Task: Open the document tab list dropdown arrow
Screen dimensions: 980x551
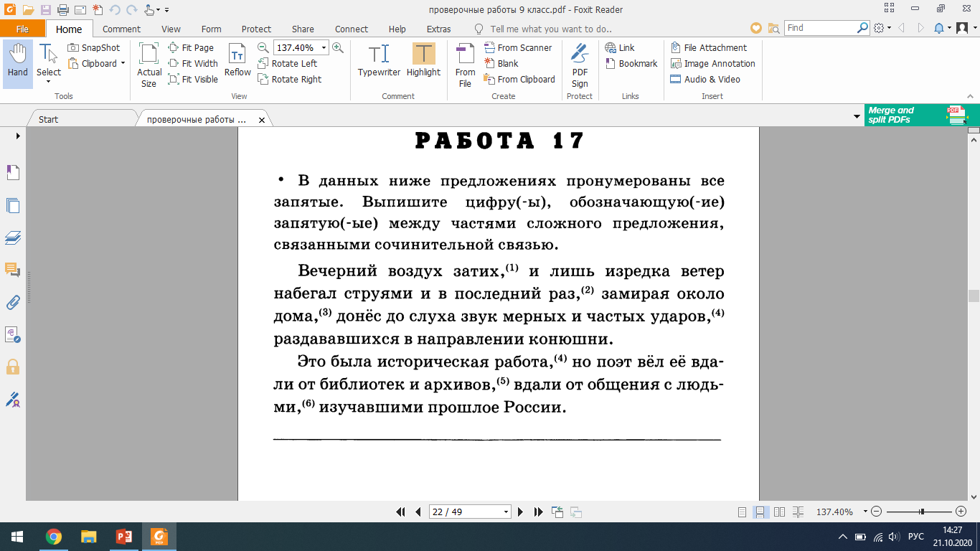Action: [x=857, y=116]
